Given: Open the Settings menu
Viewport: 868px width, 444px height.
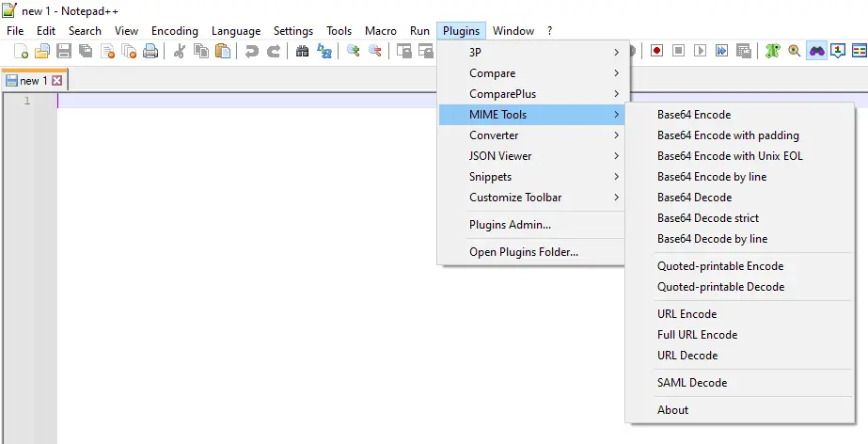Looking at the screenshot, I should click(293, 31).
